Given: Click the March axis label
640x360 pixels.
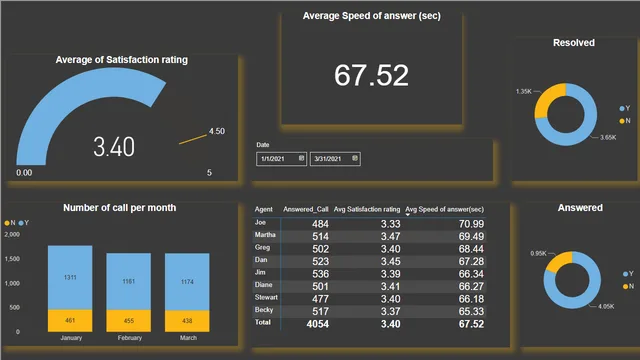Looking at the screenshot, I should [188, 338].
